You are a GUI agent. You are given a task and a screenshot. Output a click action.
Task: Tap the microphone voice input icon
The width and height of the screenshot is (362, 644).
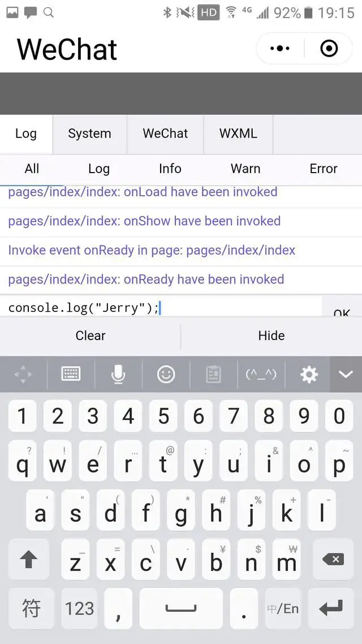pos(118,374)
